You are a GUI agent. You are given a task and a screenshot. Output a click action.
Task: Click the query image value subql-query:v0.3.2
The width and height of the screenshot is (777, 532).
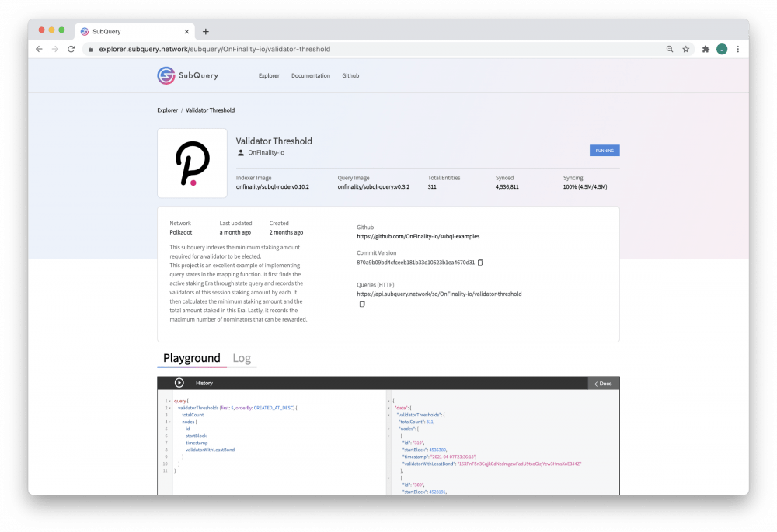374,186
